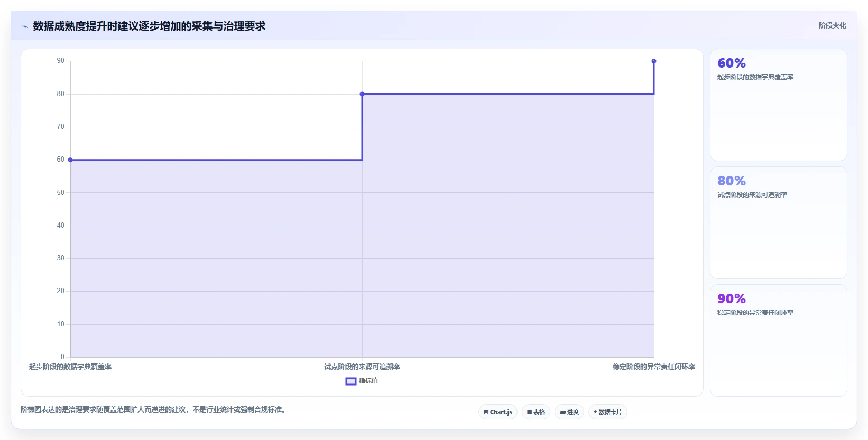
Task: Click the footnote text beginning 阶梯图表达的是
Action: click(x=154, y=409)
